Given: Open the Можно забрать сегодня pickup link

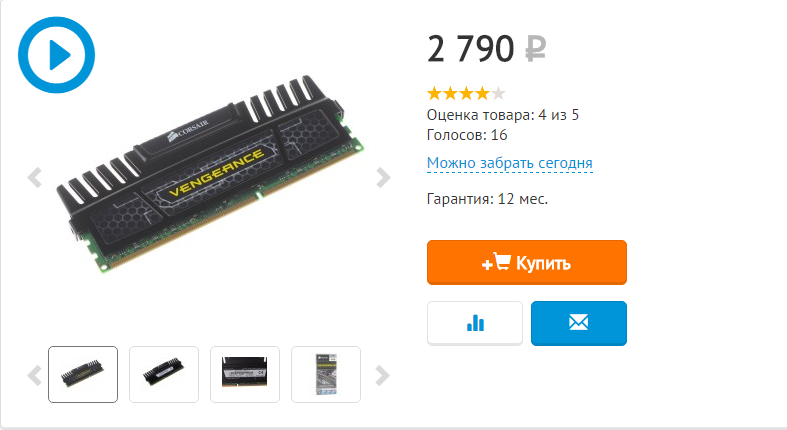Looking at the screenshot, I should [509, 163].
